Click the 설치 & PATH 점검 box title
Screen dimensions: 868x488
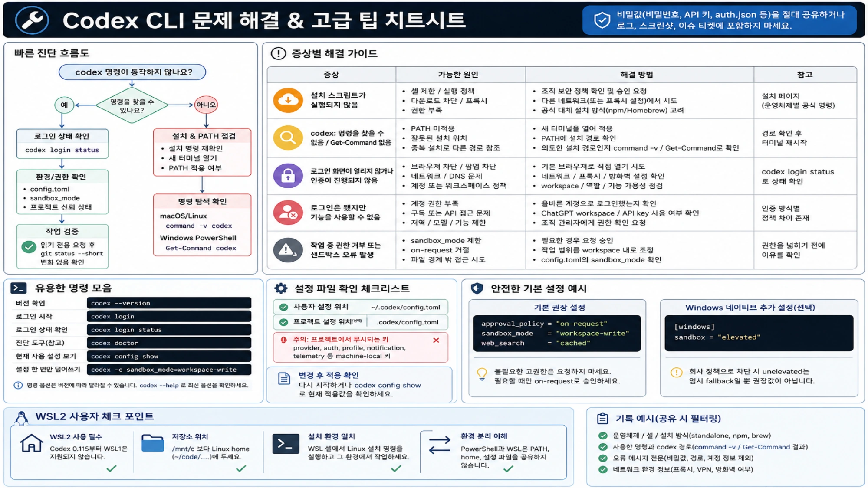point(204,136)
